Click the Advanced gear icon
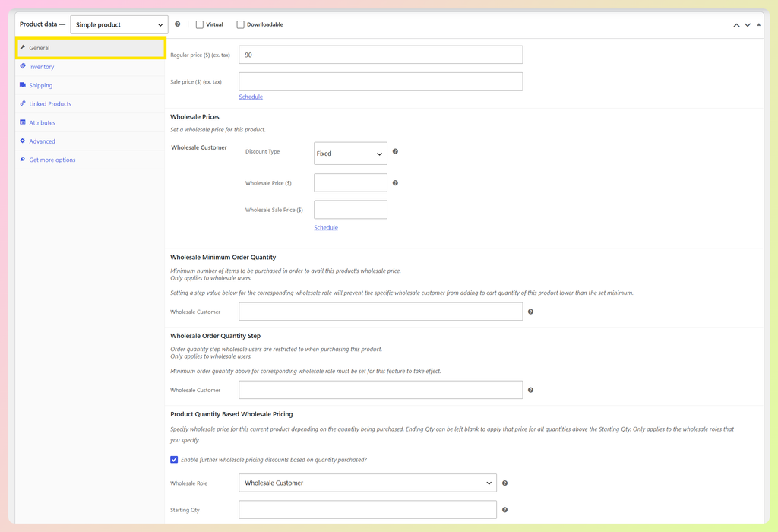Viewport: 778px width, 532px height. coord(23,141)
